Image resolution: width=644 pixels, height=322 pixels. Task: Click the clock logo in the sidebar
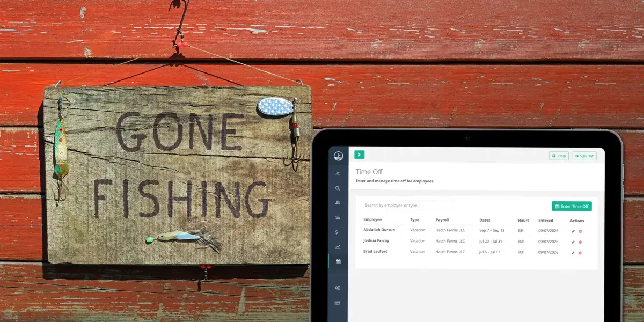tap(338, 156)
